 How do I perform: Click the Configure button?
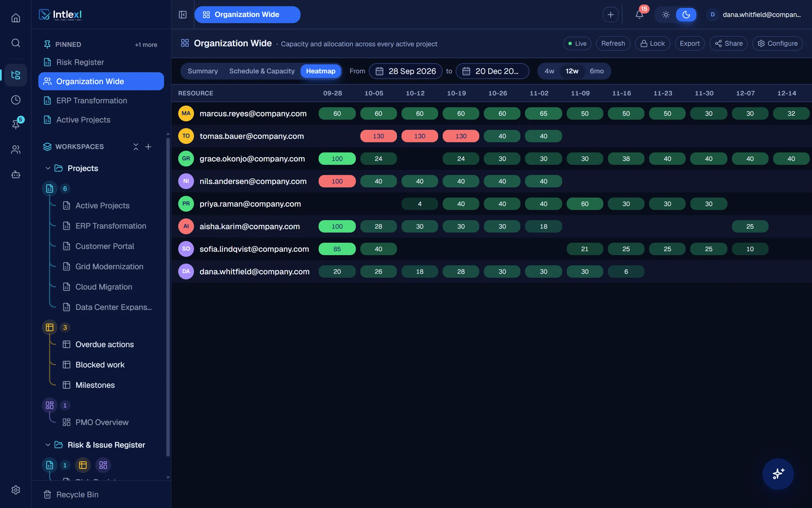777,43
